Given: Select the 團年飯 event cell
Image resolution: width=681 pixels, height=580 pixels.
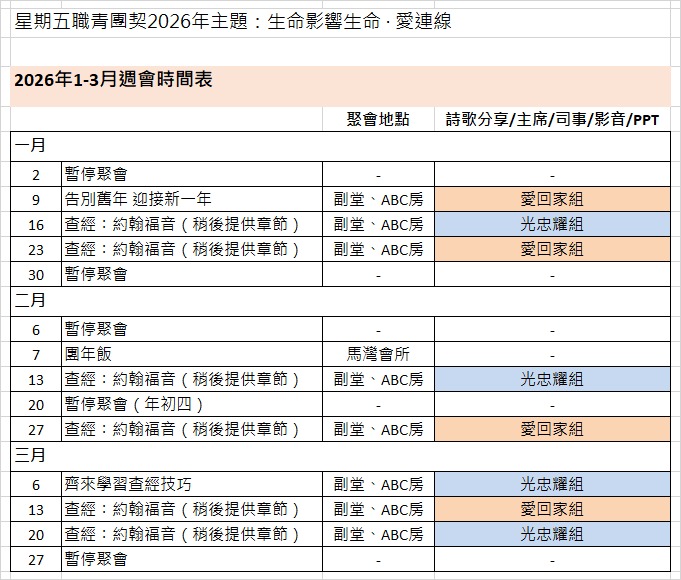Looking at the screenshot, I should pos(191,353).
